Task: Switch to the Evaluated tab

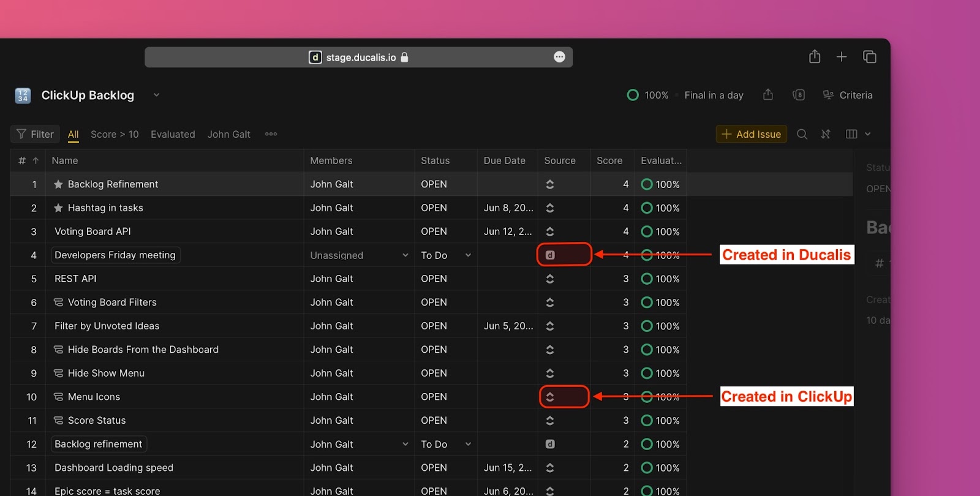Action: pos(173,134)
